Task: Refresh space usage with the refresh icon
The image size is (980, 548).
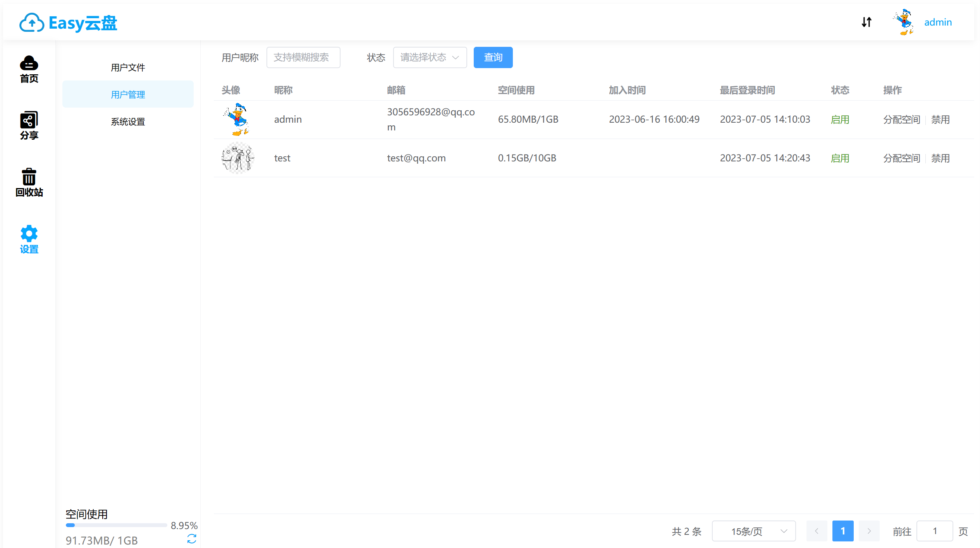Action: pyautogui.click(x=192, y=538)
